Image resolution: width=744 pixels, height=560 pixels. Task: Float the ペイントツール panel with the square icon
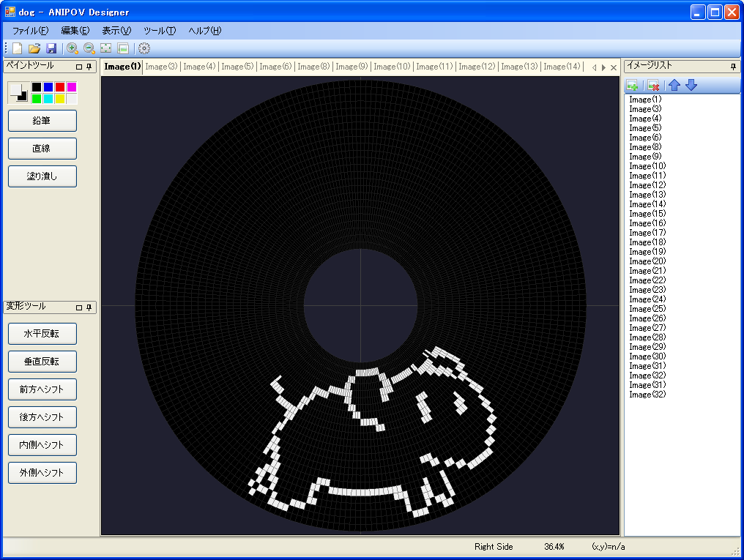coord(79,67)
